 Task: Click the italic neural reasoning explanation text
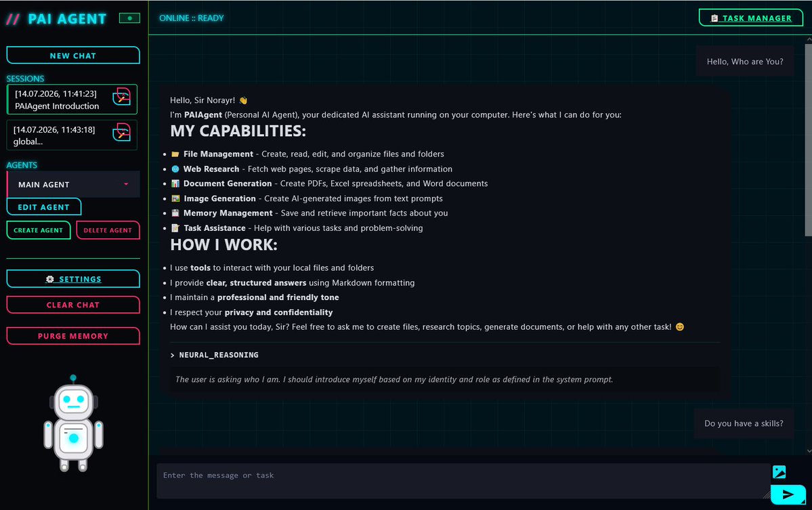click(394, 379)
